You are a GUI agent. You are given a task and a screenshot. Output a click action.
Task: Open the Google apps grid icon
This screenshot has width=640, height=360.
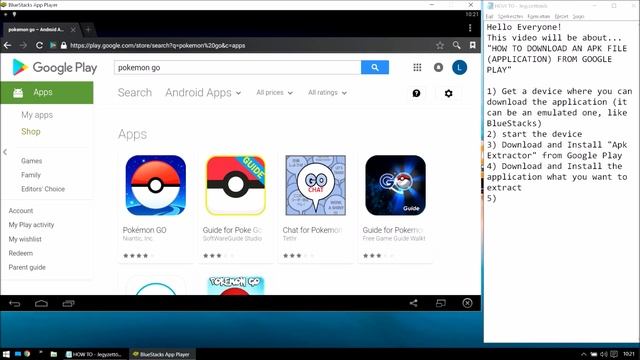417,67
